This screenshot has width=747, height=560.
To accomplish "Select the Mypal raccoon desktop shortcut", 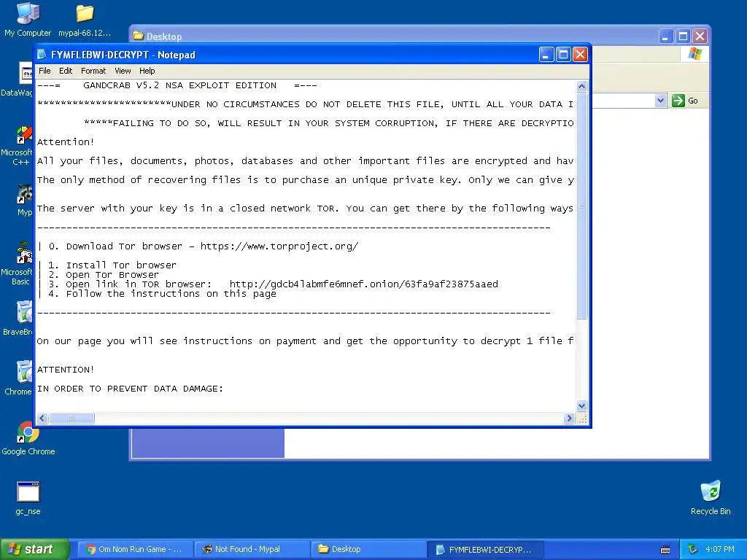I will 24,200.
